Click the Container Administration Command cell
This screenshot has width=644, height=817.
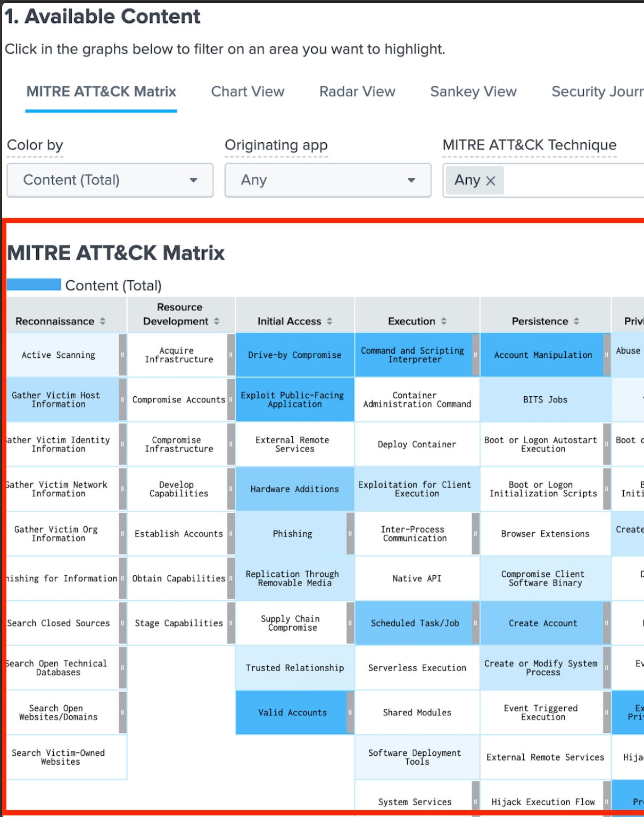click(417, 399)
